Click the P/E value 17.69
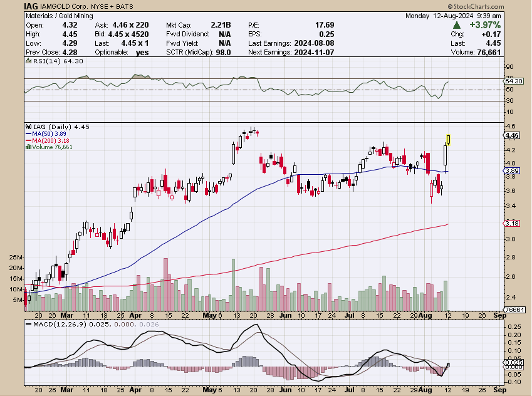Screen dimensions: 532x396 [x=325, y=25]
